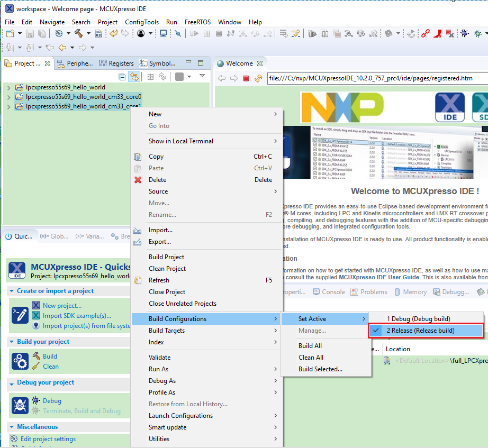Click the hammer icon under Build your project
This screenshot has height=448, width=488.
(36, 356)
